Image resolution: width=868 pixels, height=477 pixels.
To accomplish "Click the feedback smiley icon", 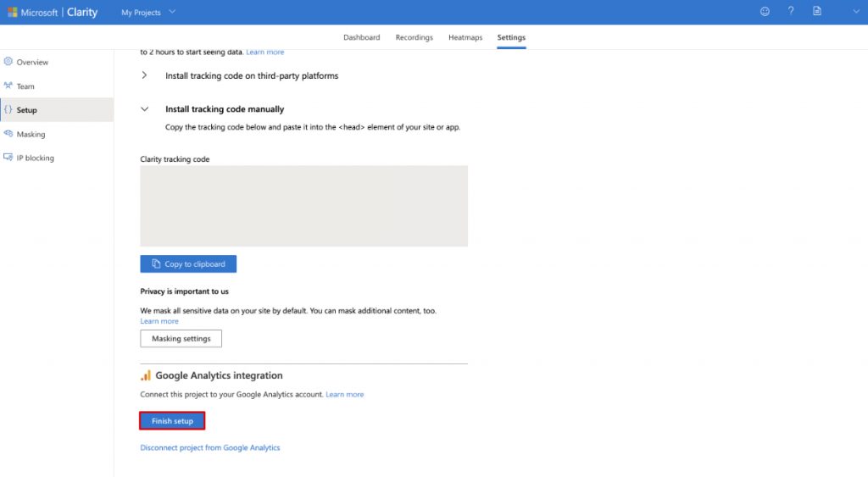I will click(x=765, y=12).
